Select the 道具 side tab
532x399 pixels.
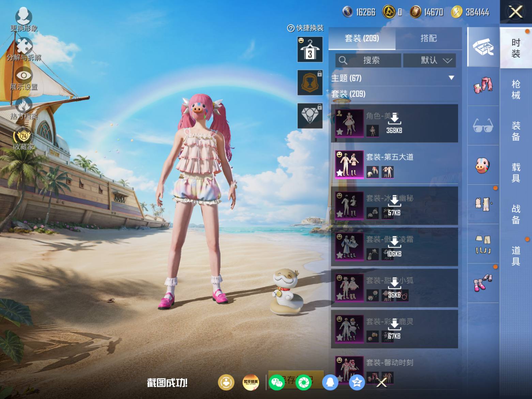[516, 256]
